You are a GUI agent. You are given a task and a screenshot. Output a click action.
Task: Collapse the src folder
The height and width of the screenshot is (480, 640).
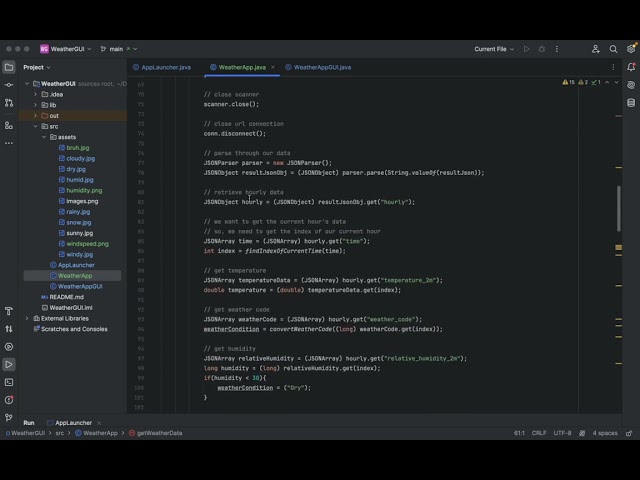[36, 126]
